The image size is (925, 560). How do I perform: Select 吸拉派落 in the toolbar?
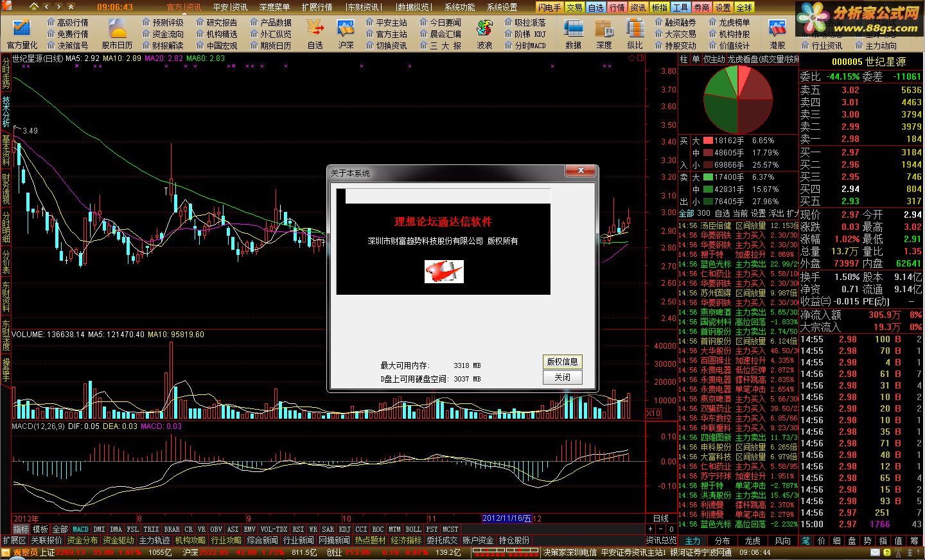pyautogui.click(x=525, y=22)
